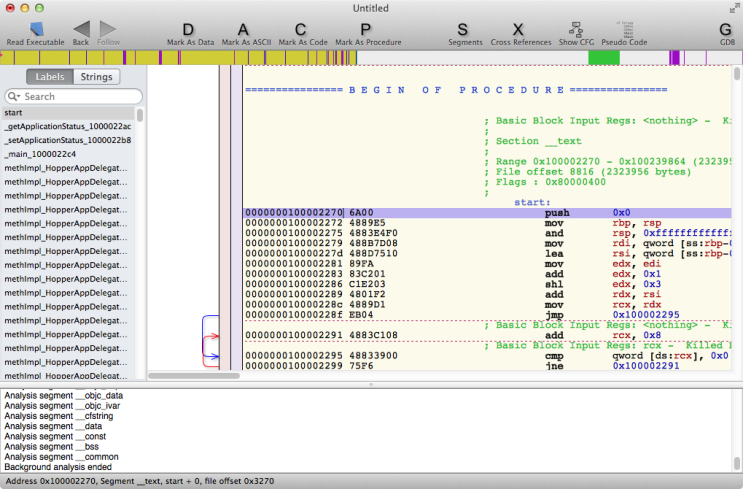Open the Show CFG graph view
This screenshot has height=489, width=743.
point(576,29)
